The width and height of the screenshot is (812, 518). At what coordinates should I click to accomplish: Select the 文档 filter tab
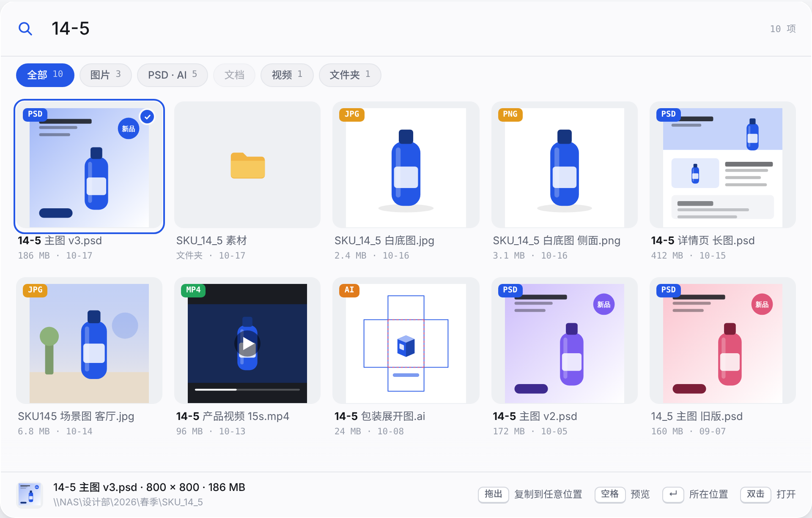234,75
